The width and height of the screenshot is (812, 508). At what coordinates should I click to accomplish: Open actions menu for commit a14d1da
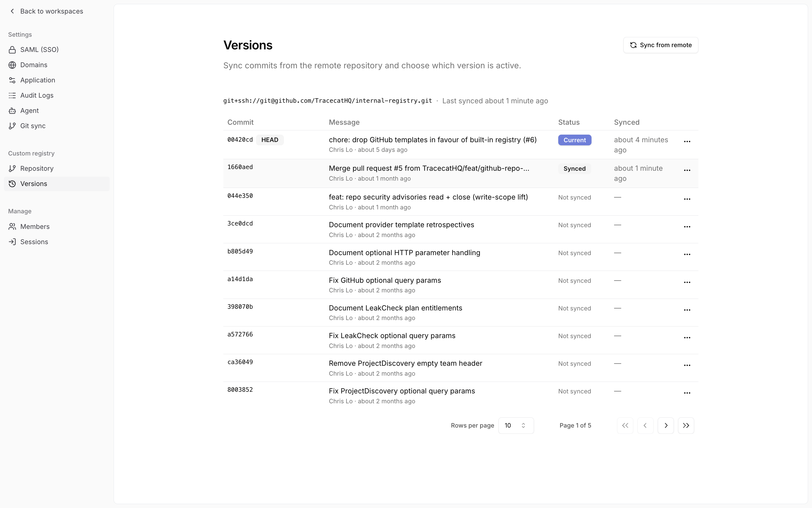tap(687, 282)
